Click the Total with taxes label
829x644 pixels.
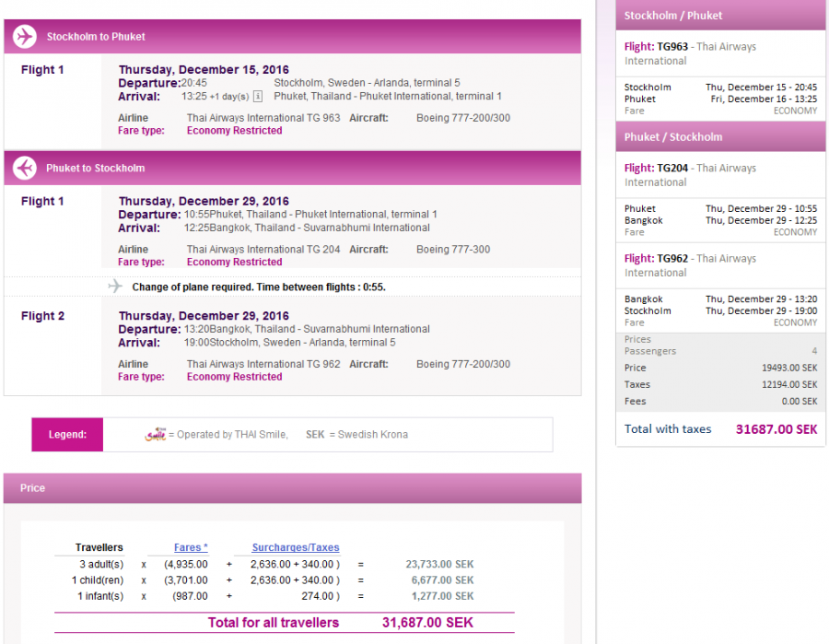click(668, 429)
